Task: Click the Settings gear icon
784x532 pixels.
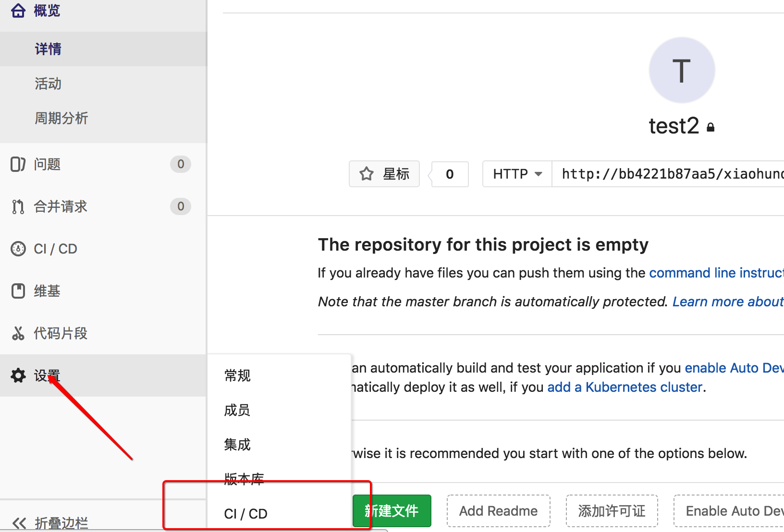Action: pos(18,375)
